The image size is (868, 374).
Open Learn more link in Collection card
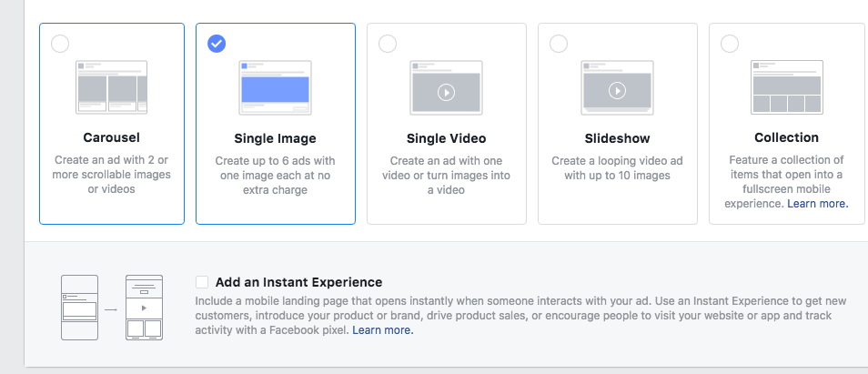(x=818, y=204)
